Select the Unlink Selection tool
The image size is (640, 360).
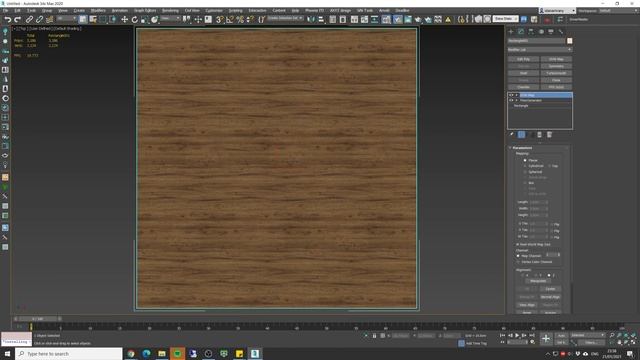coord(40,19)
